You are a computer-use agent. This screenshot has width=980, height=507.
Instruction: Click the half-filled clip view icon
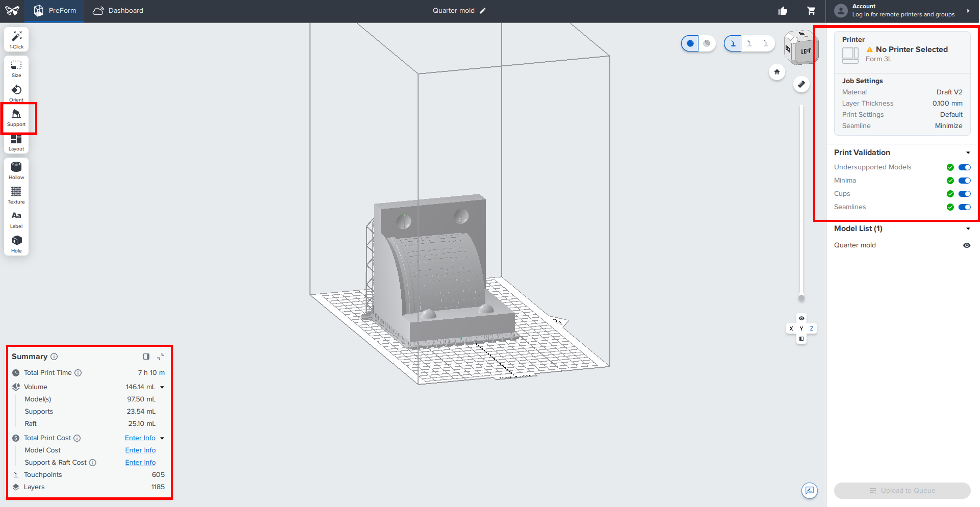click(801, 338)
